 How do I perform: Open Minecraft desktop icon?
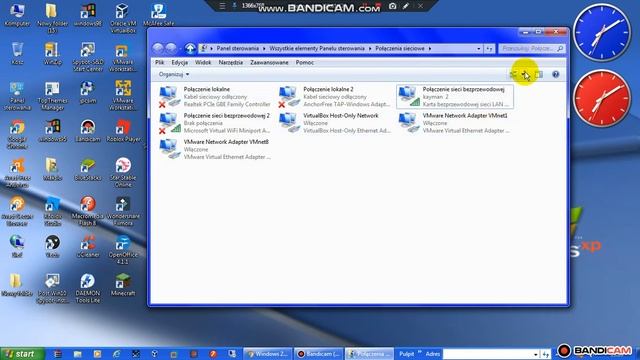click(x=123, y=284)
